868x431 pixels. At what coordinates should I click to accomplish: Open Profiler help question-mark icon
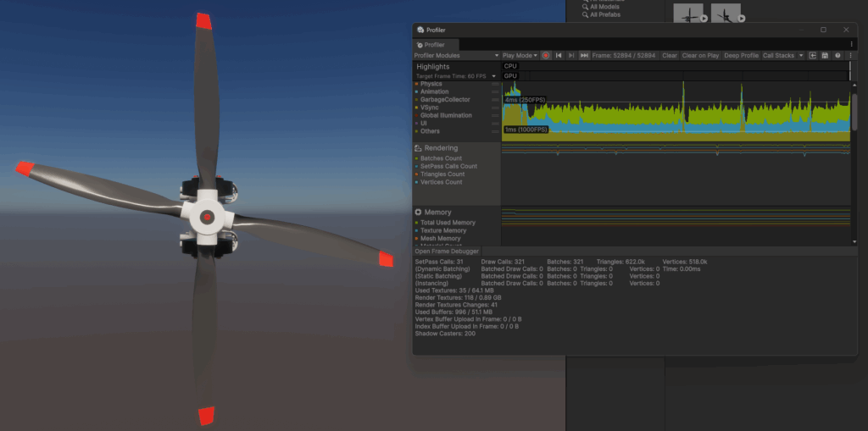pyautogui.click(x=837, y=56)
